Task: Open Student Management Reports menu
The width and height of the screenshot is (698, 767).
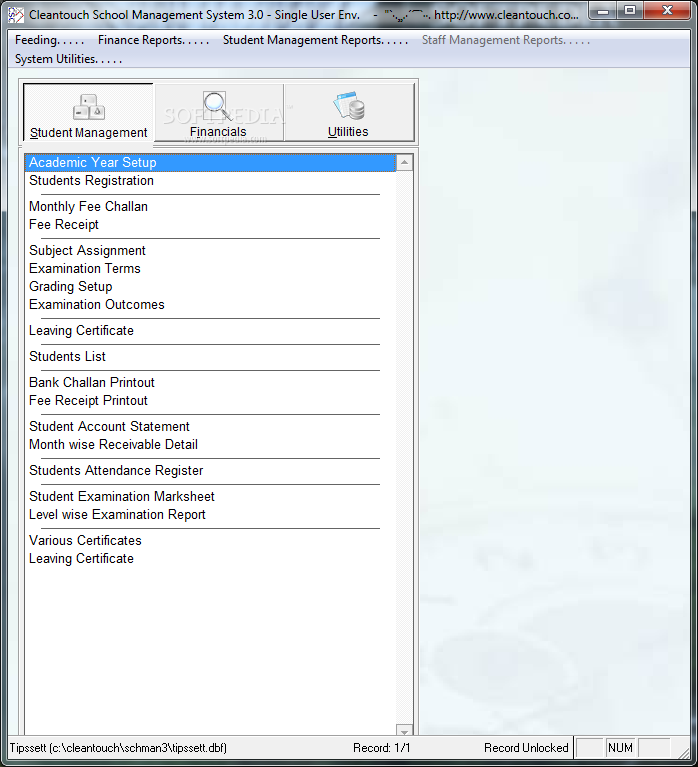Action: (x=315, y=40)
